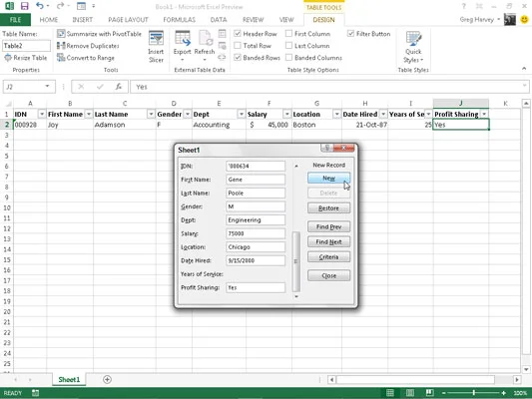532x399 pixels.
Task: Select Convert to Range command
Action: tap(86, 58)
